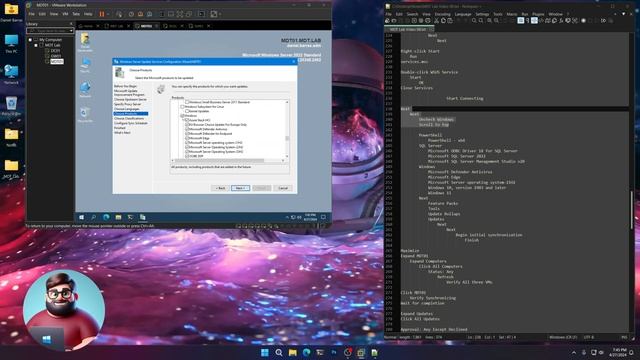Pause the VM using VMware's orange pause icon
640x360 pixels.
coord(102,14)
